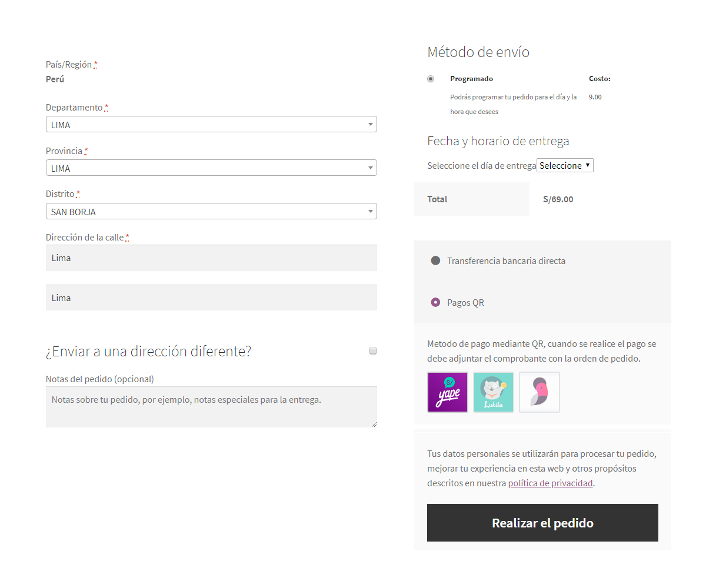Image resolution: width=706 pixels, height=588 pixels.
Task: Open the política de privacidad link
Action: (x=550, y=483)
